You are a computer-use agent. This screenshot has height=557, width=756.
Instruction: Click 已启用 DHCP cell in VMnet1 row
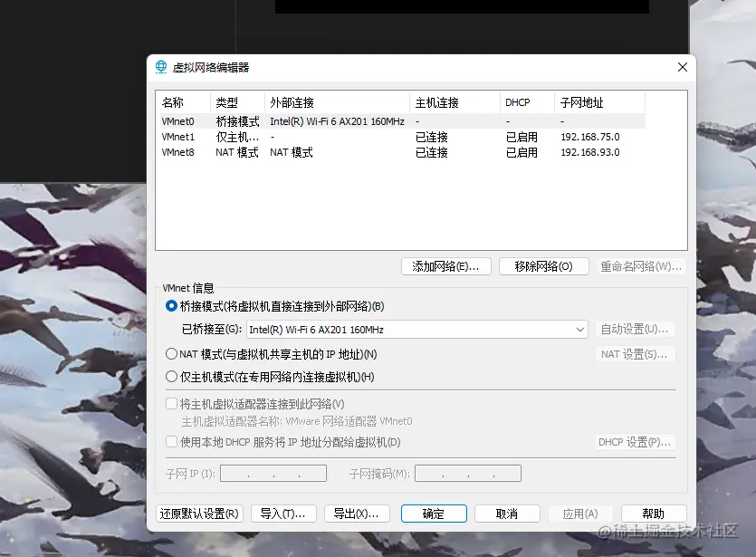pyautogui.click(x=522, y=137)
